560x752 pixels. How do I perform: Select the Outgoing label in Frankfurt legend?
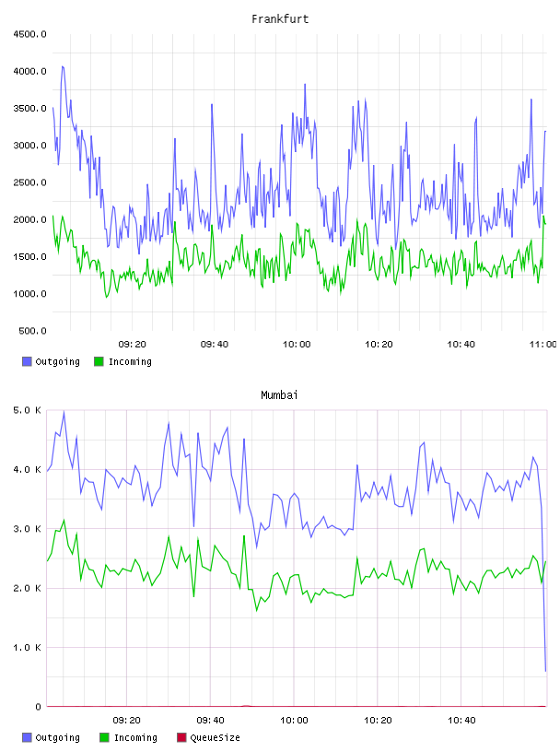tap(57, 361)
